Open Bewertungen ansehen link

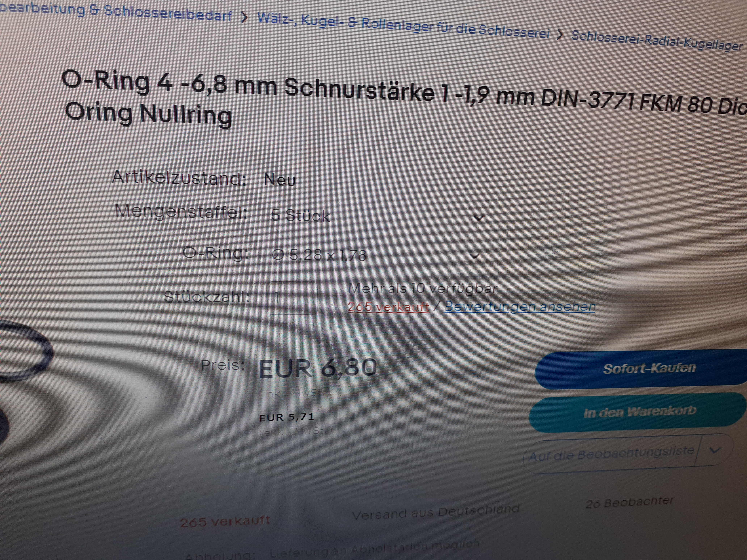[x=519, y=306]
